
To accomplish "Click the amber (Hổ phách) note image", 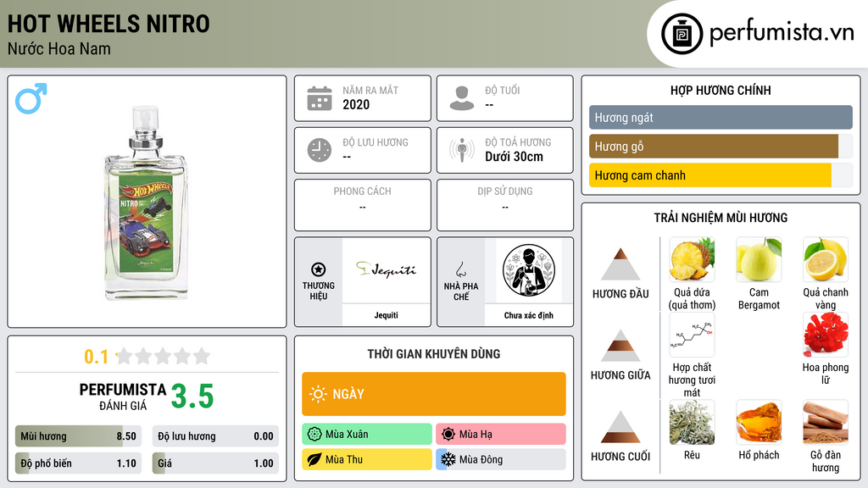I will (x=759, y=423).
